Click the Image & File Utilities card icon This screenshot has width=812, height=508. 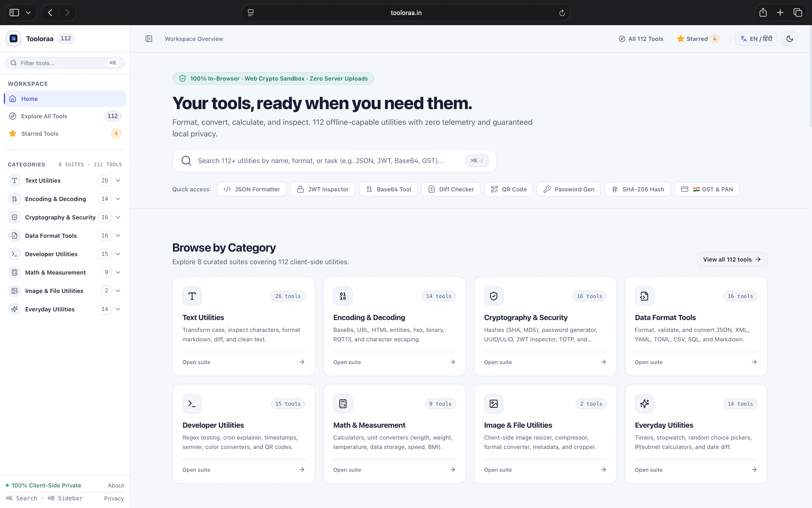point(493,403)
